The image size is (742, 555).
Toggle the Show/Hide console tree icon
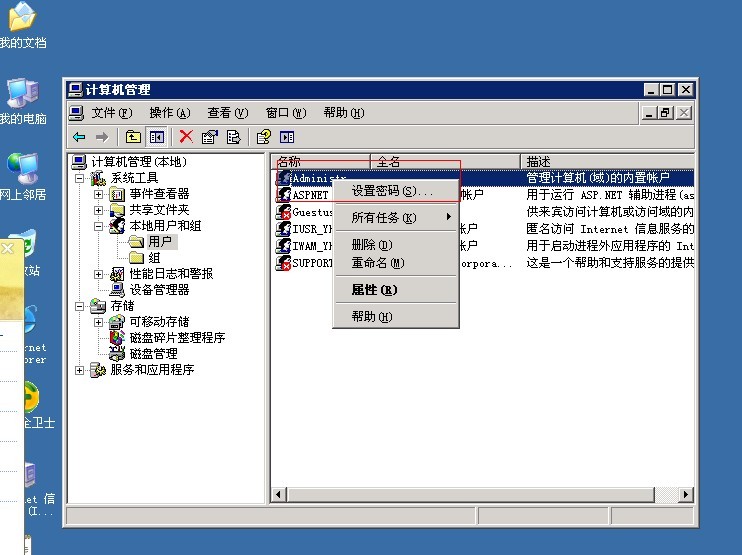tap(157, 137)
